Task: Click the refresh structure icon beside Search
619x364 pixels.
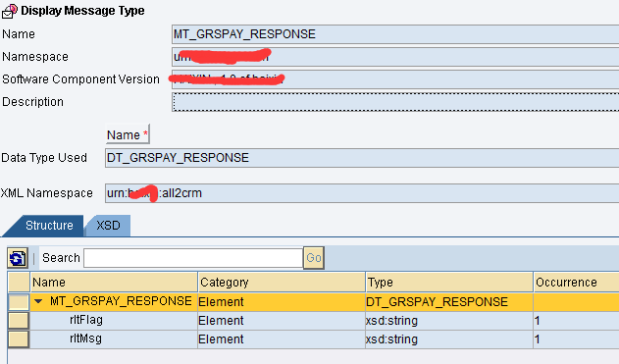Action: tap(18, 259)
